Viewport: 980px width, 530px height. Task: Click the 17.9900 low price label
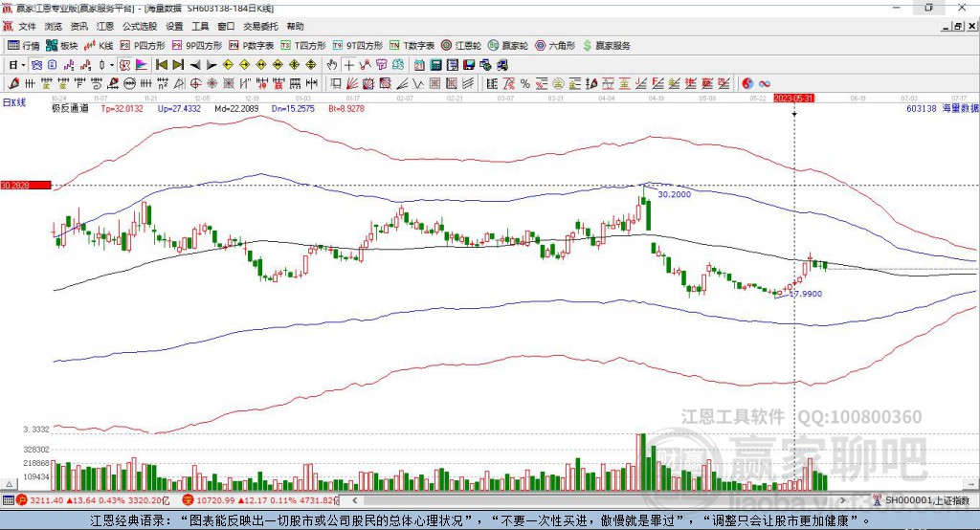(806, 294)
